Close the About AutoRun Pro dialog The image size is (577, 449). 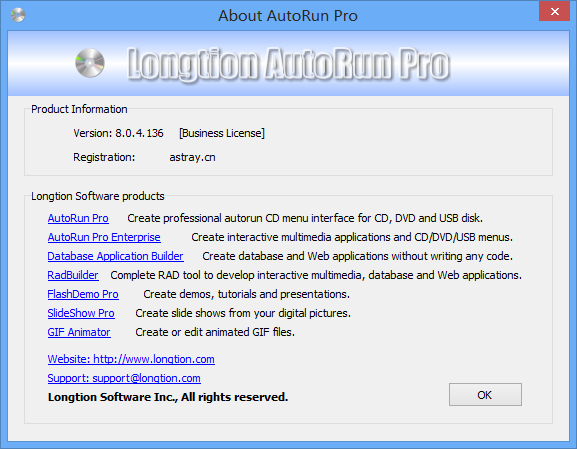point(554,11)
